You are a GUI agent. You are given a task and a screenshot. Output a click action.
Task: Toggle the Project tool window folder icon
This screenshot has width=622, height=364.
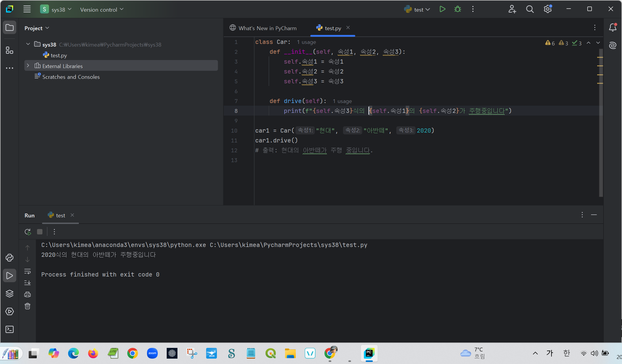[x=10, y=28]
